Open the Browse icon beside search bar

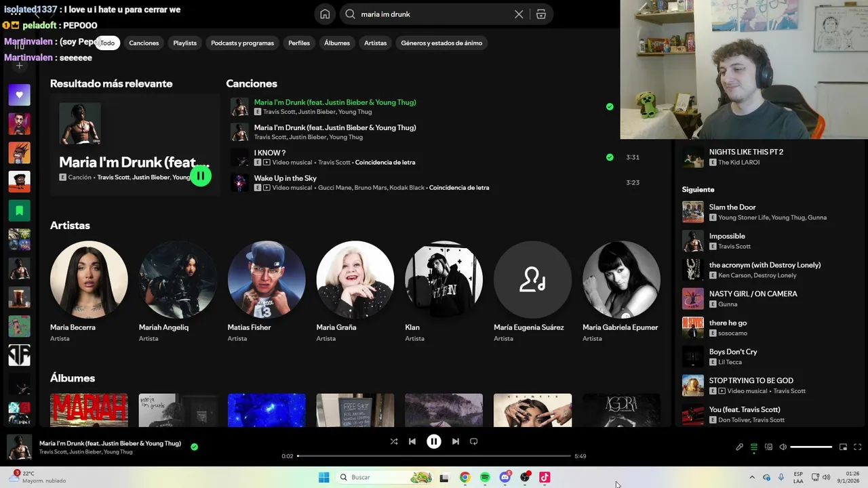[541, 14]
